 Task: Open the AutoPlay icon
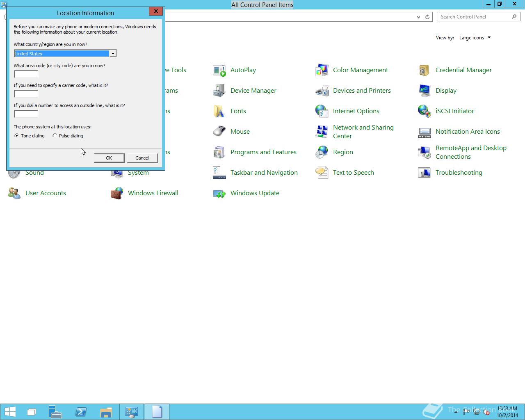219,70
